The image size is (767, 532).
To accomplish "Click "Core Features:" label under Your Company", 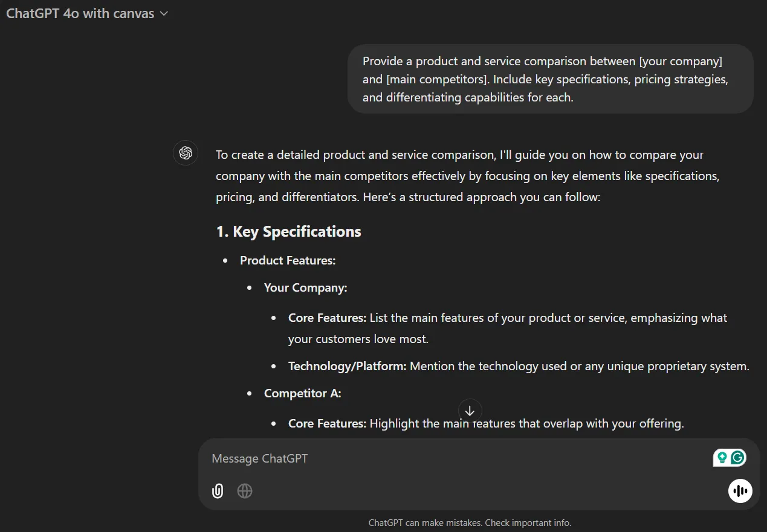I will coord(327,318).
